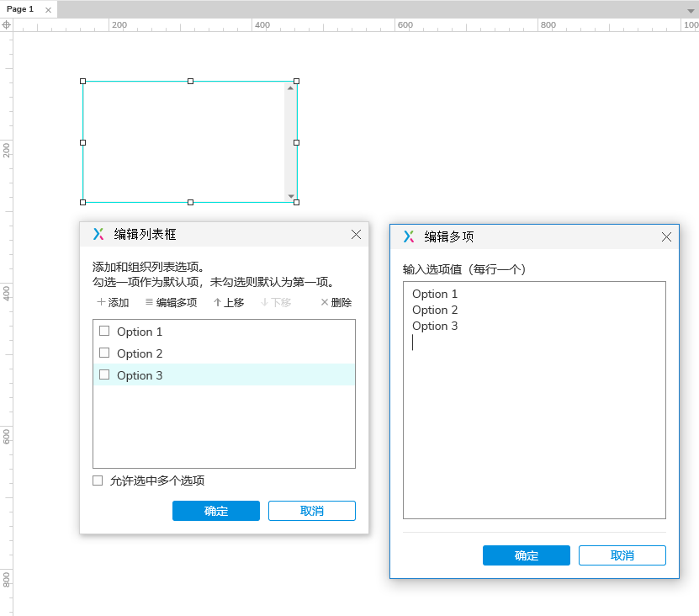Check the Option 3 default checkbox
The width and height of the screenshot is (699, 616).
point(104,374)
